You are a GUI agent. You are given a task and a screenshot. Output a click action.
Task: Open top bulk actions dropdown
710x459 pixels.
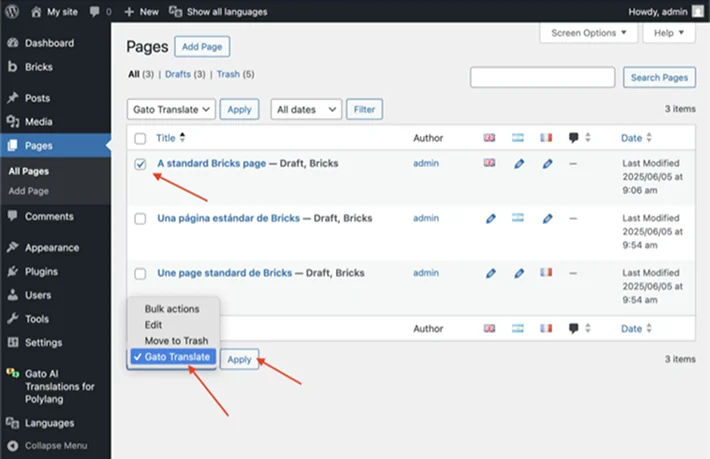171,110
